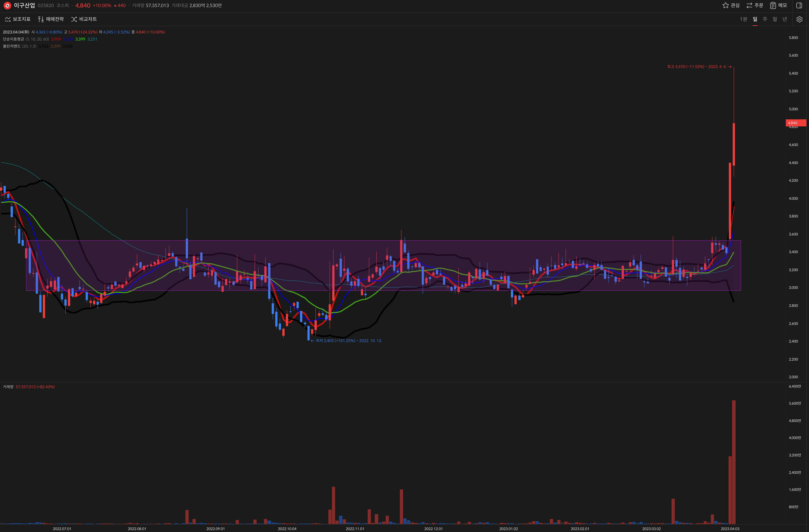
Task: Click the 2023.04.04(화) date readout
Action: [x=16, y=32]
